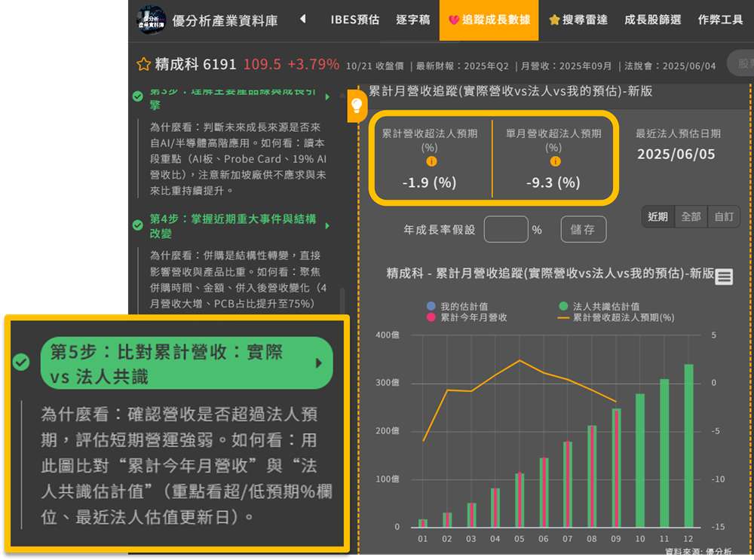This screenshot has height=560, width=754.
Task: Click the orange lightbulb tips icon
Action: pos(357,105)
